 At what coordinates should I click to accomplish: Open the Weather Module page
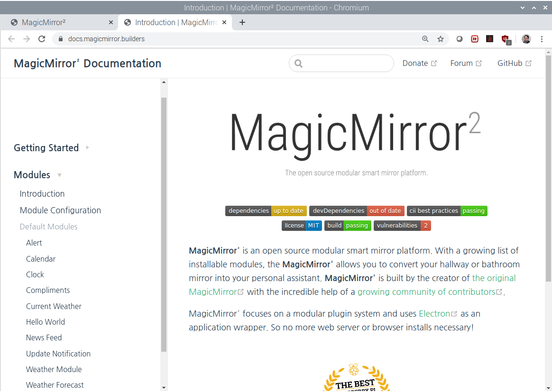[x=54, y=369]
